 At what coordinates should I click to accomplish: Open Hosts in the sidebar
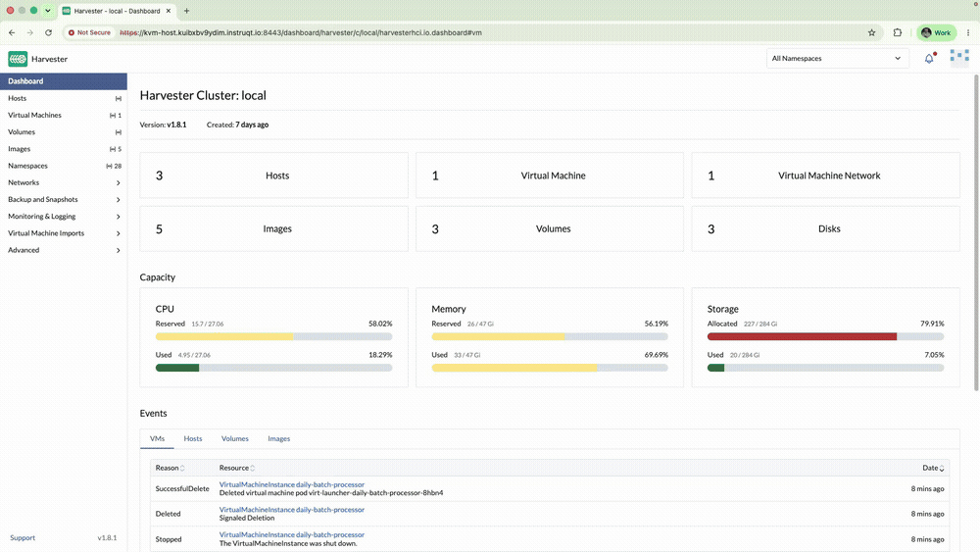pyautogui.click(x=63, y=98)
